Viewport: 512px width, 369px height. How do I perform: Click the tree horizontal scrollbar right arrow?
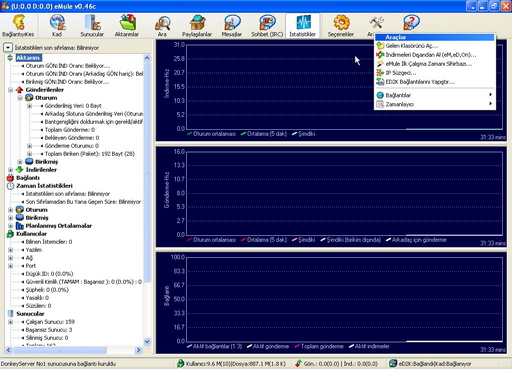tap(139, 350)
